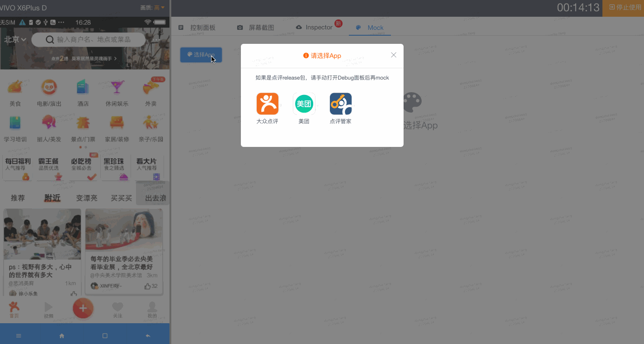Click the 选择App button
644x344 pixels.
[x=201, y=55]
